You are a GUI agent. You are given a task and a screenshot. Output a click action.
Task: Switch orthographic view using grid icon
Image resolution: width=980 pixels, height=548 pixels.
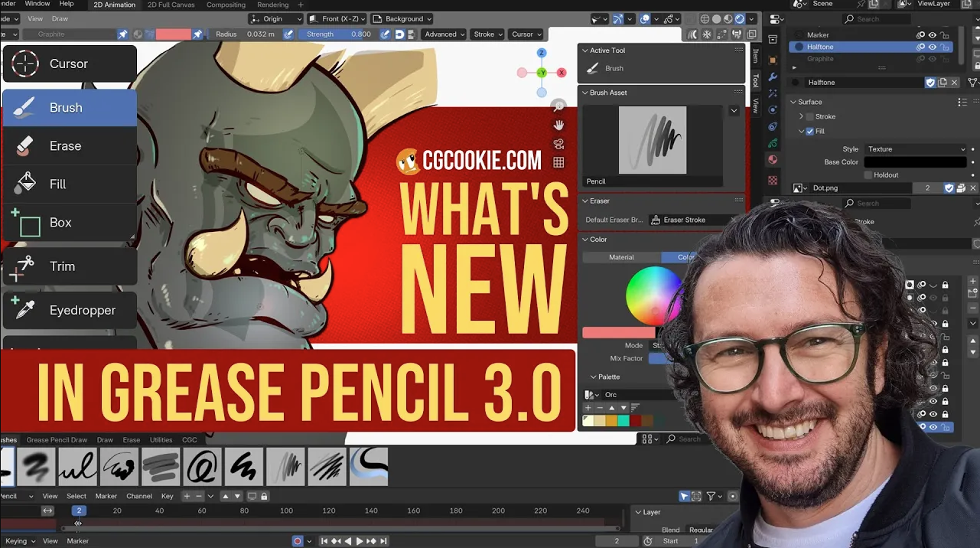click(x=559, y=162)
